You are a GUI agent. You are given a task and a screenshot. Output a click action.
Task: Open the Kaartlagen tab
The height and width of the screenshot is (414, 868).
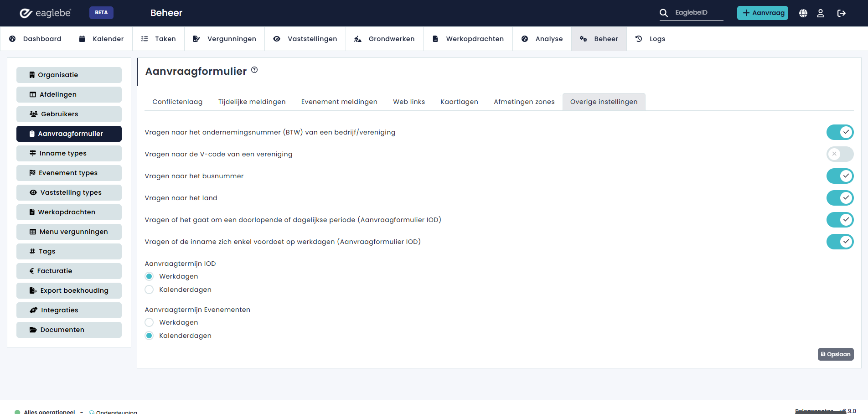pyautogui.click(x=459, y=102)
